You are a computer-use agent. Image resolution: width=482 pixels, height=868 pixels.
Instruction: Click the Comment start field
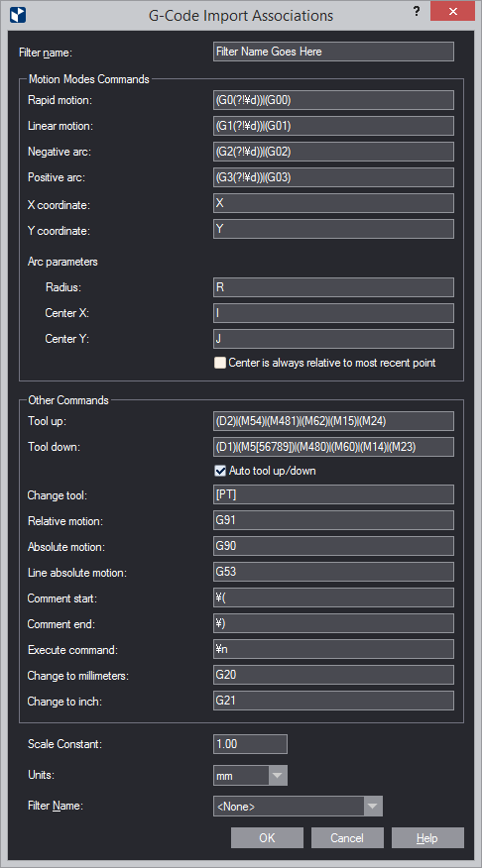pos(333,597)
